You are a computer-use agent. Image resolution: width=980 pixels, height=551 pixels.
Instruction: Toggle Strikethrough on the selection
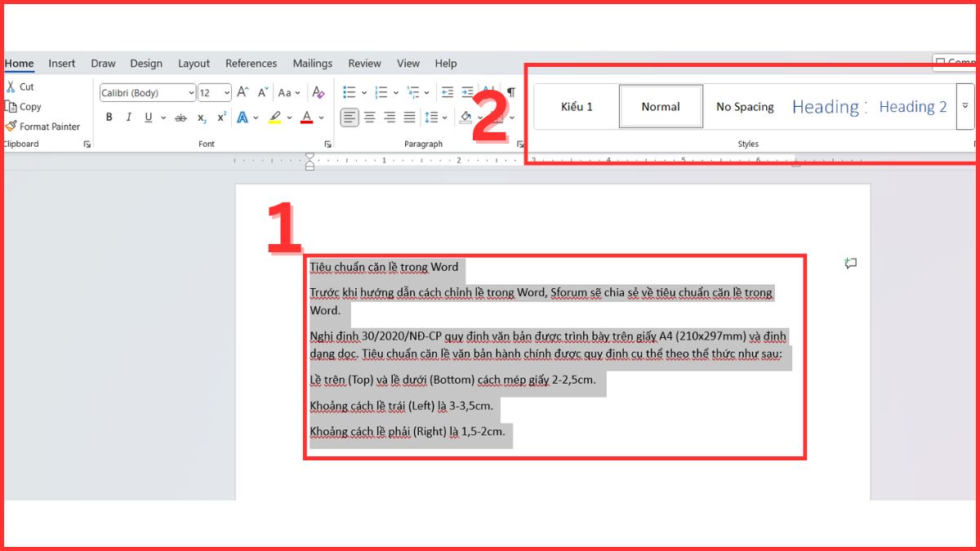click(x=181, y=118)
